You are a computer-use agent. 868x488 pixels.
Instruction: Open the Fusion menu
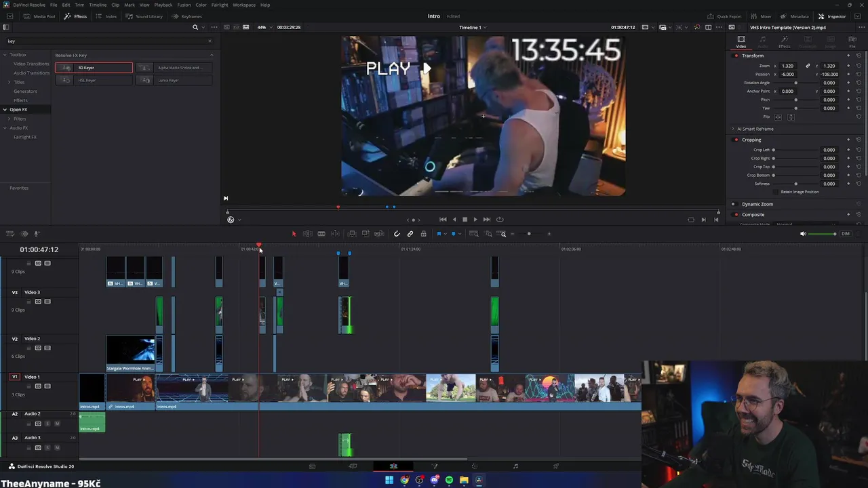point(184,5)
